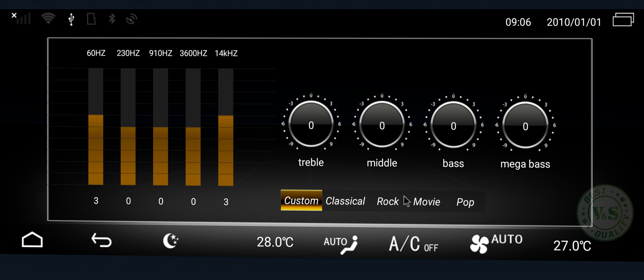Viewport: 644px width, 280px height.
Task: Choose the Movie preset
Action: pyautogui.click(x=427, y=202)
